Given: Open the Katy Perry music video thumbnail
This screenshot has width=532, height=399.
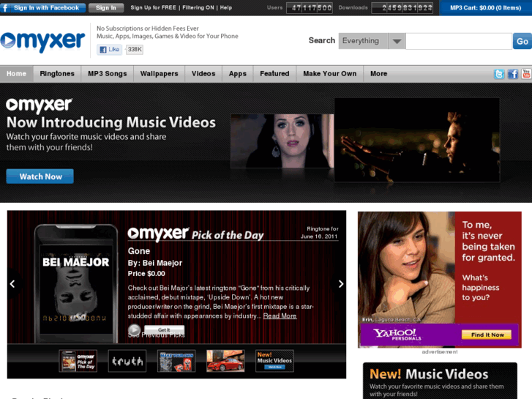Looking at the screenshot, I should click(x=282, y=141).
